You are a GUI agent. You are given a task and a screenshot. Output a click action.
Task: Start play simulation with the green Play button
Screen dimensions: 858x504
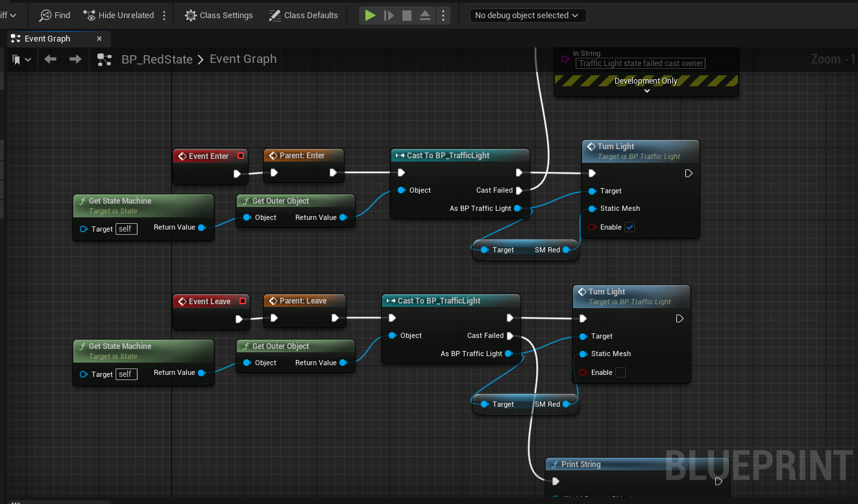coord(370,15)
